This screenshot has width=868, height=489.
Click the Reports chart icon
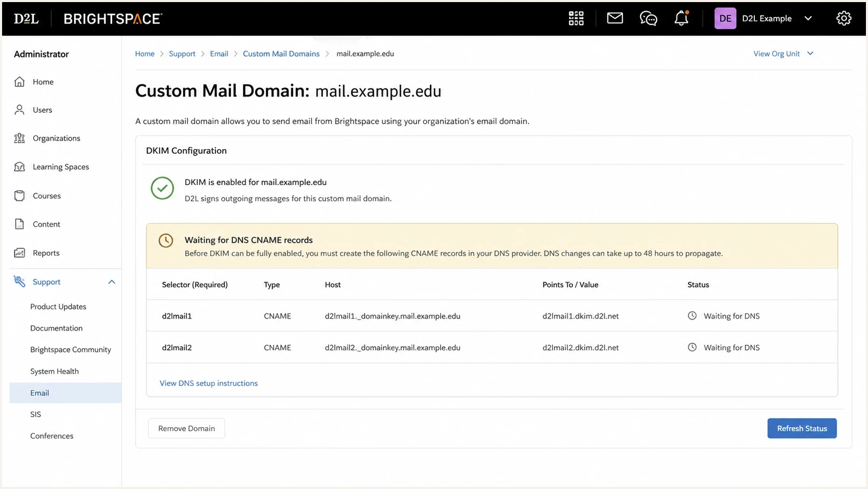pos(20,253)
